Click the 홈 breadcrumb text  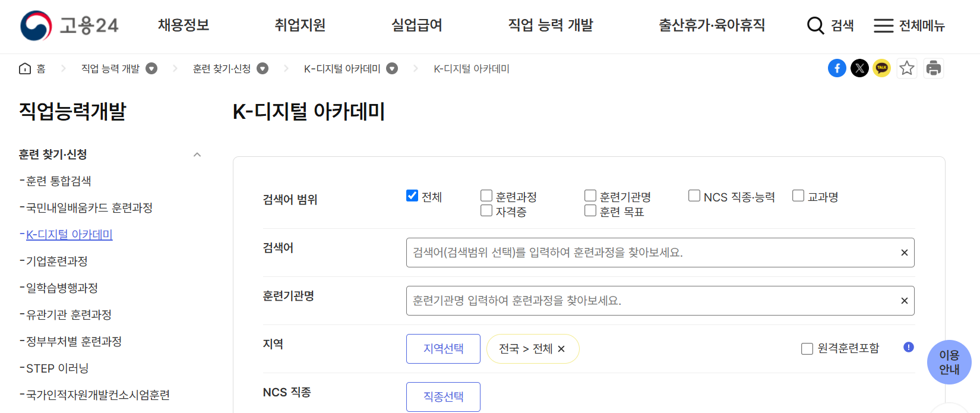[41, 68]
